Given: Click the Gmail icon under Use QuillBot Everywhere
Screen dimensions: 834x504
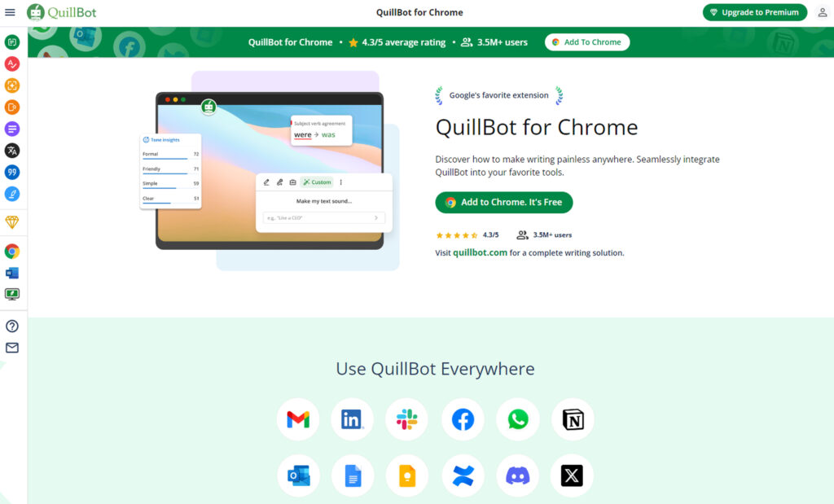Looking at the screenshot, I should [x=298, y=419].
